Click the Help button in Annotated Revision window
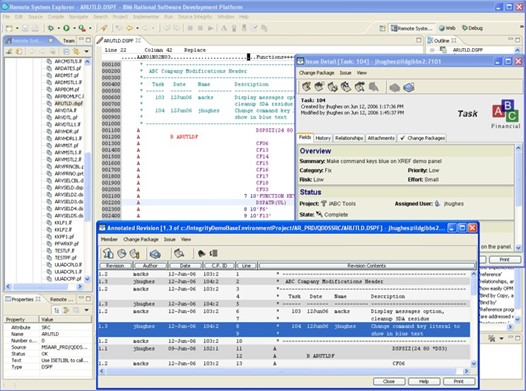Viewport: 526px width, 391px height. click(424, 381)
